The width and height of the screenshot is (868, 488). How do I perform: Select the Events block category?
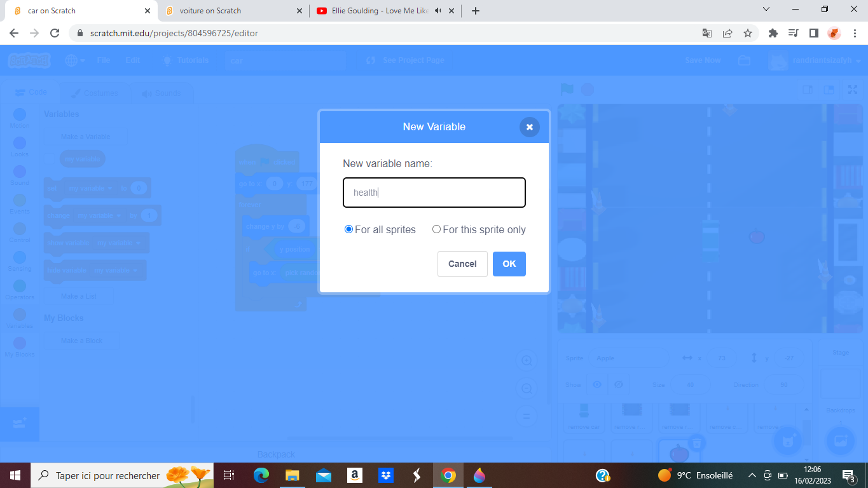[20, 204]
